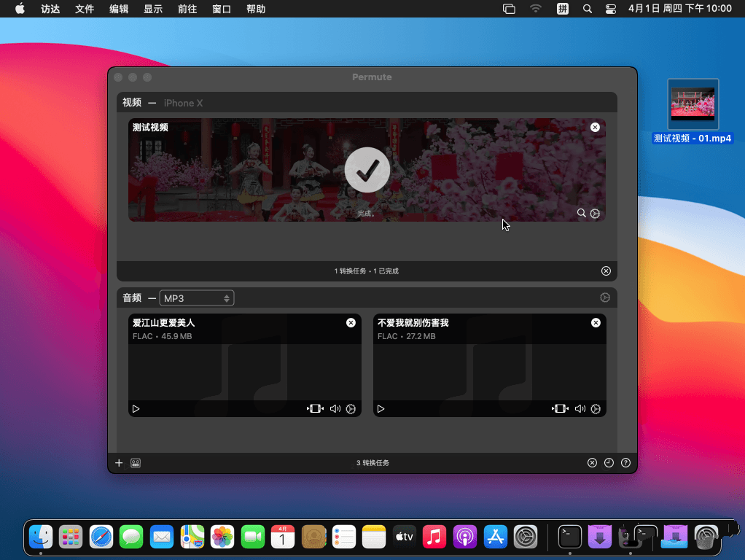Image resolution: width=745 pixels, height=560 pixels.
Task: Add a new file with plus button
Action: [120, 463]
